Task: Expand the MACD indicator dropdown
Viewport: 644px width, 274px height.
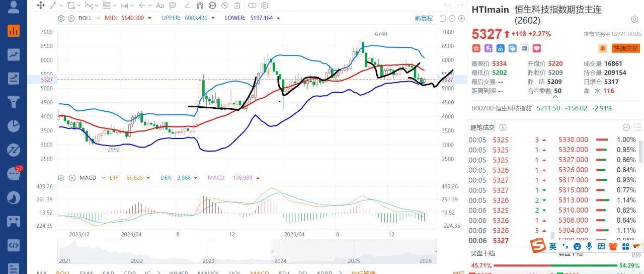Action: [x=102, y=178]
